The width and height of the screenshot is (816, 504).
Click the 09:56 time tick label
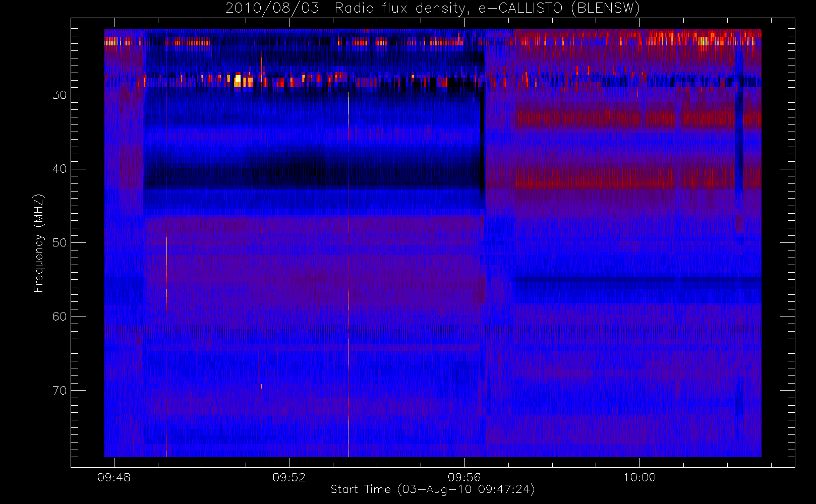[x=464, y=477]
